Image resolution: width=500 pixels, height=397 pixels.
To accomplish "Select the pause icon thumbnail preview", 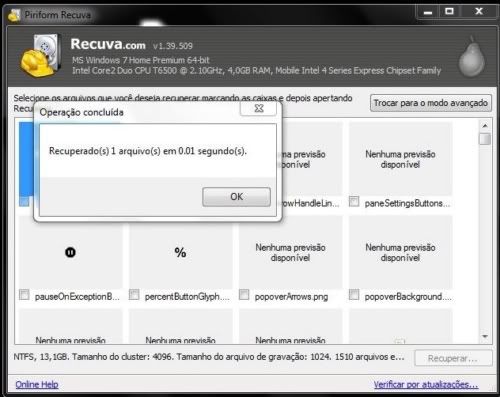I will tap(70, 252).
